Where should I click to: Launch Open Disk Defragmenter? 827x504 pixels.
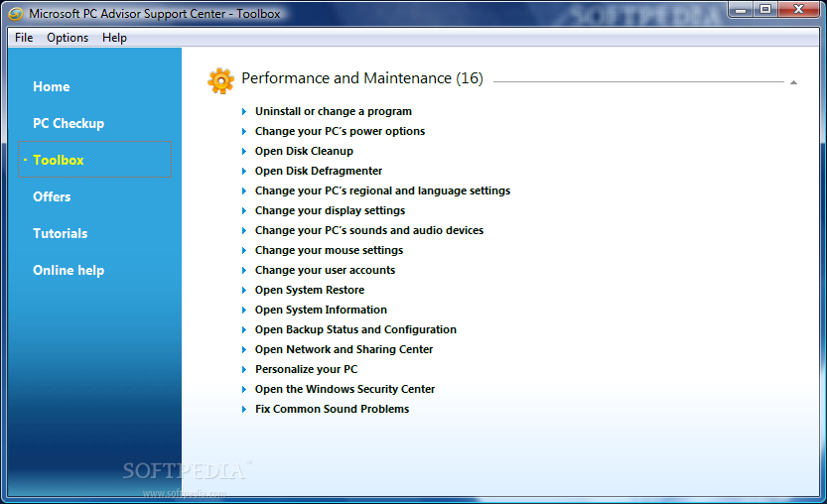click(x=319, y=171)
